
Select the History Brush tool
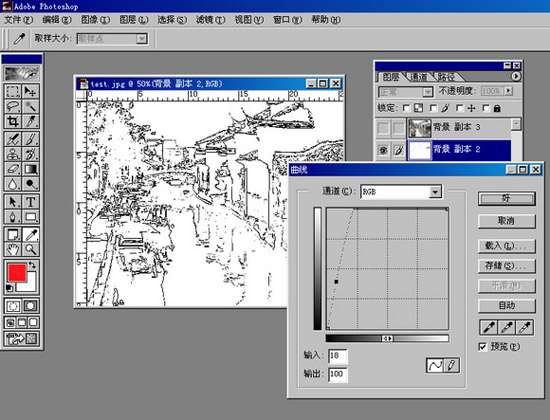pos(31,154)
